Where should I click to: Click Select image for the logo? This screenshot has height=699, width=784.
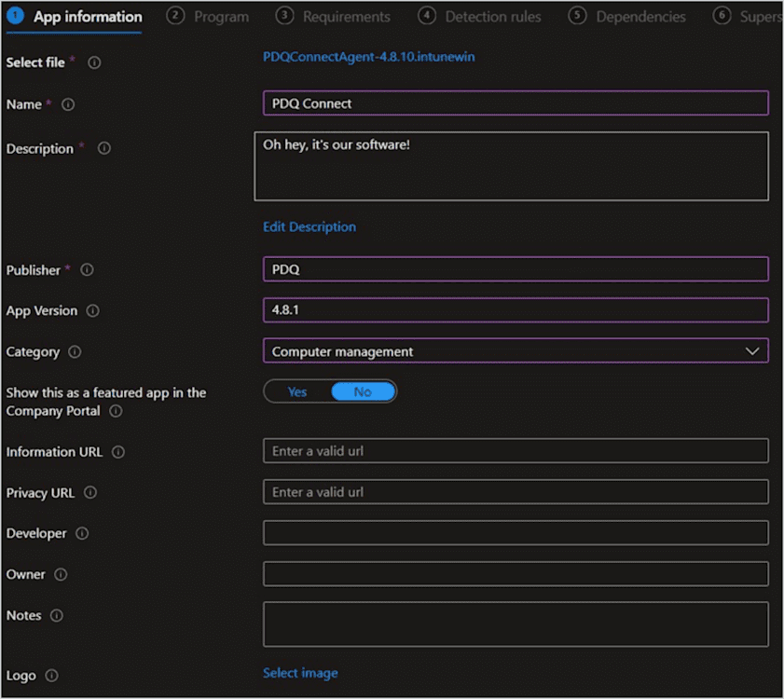point(300,674)
